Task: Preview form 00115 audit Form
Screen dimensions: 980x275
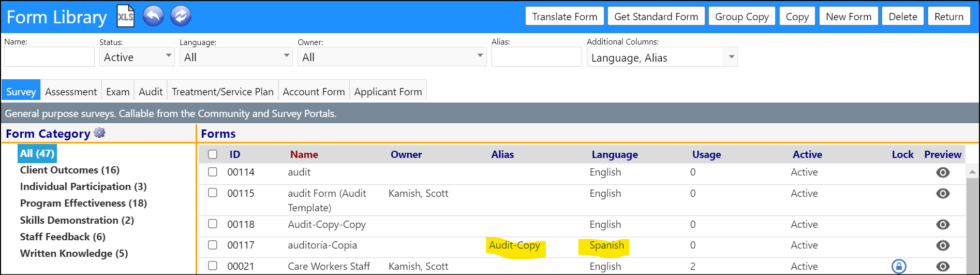Action: (x=943, y=193)
